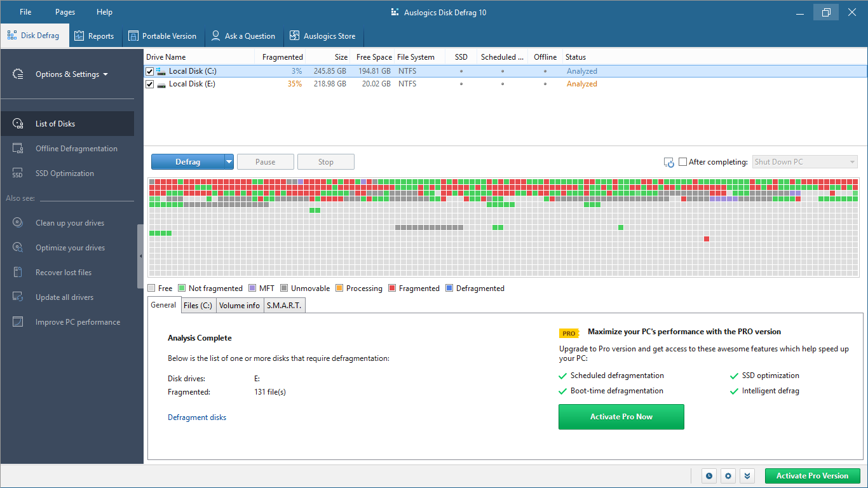Click the MFT legend purple swatch
Screen dimensions: 868x488
point(252,288)
